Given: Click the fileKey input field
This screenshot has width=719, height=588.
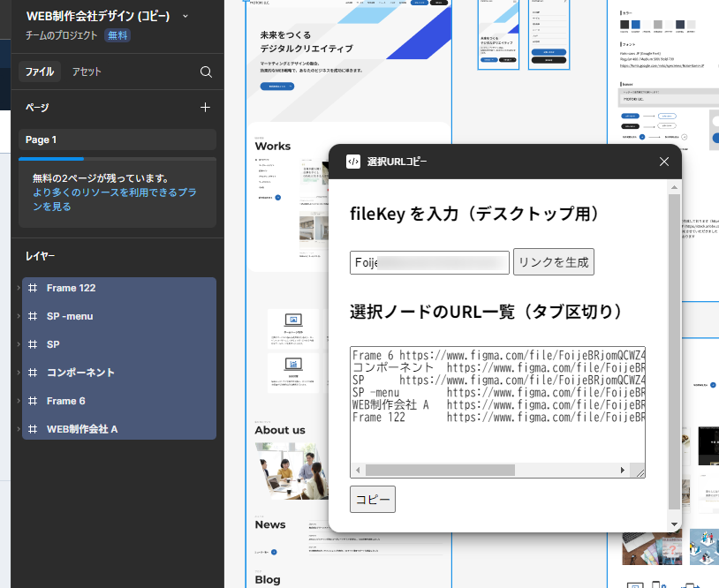Looking at the screenshot, I should tap(429, 262).
